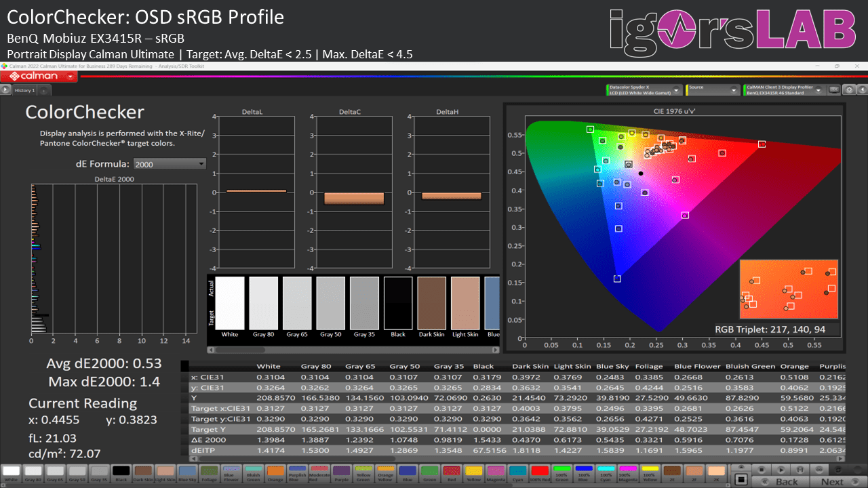
Task: Click the 'Max dE2000: 1.4' readout
Action: [104, 382]
